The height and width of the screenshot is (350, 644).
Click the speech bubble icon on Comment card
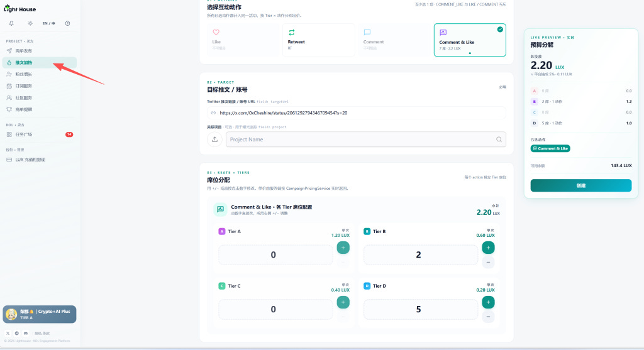click(367, 32)
